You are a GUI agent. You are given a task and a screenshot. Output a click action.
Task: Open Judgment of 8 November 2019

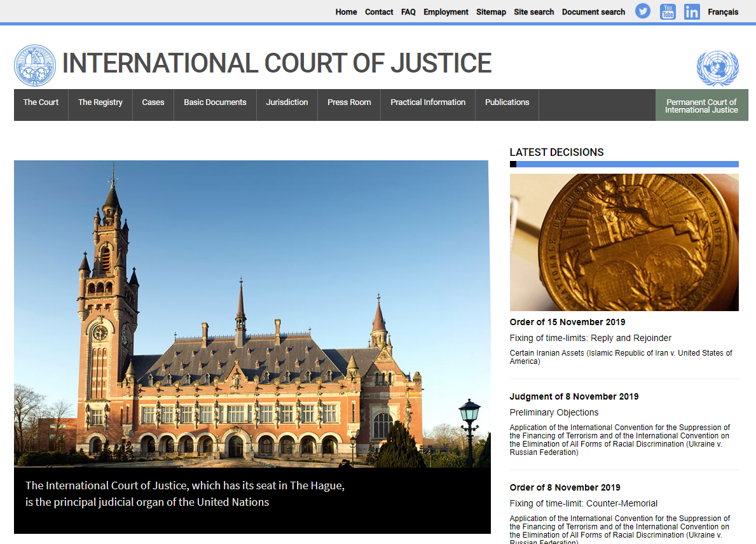pyautogui.click(x=574, y=396)
